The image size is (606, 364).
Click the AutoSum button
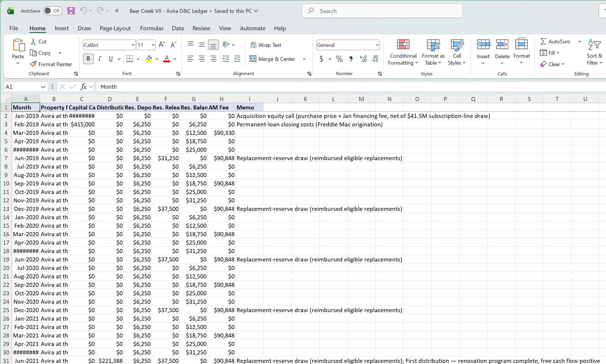click(555, 41)
